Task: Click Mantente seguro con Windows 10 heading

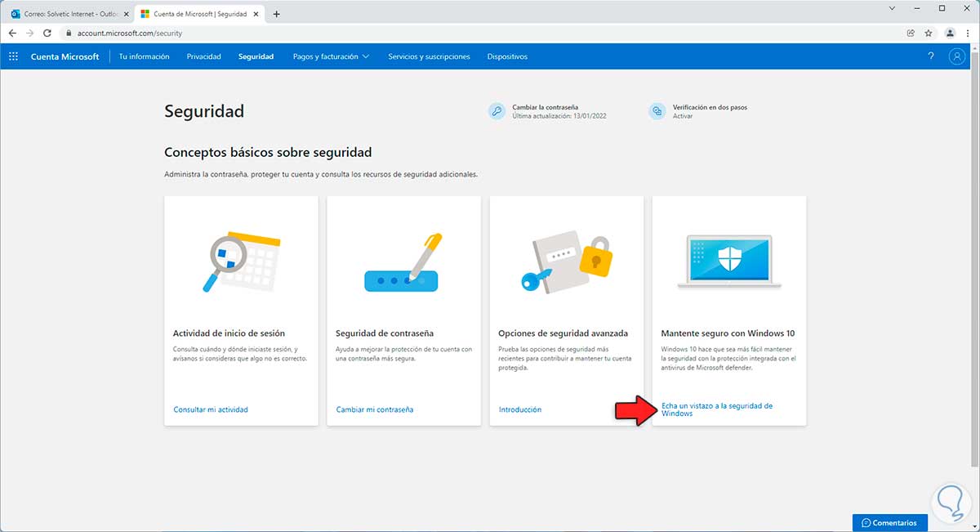Action: click(x=728, y=333)
